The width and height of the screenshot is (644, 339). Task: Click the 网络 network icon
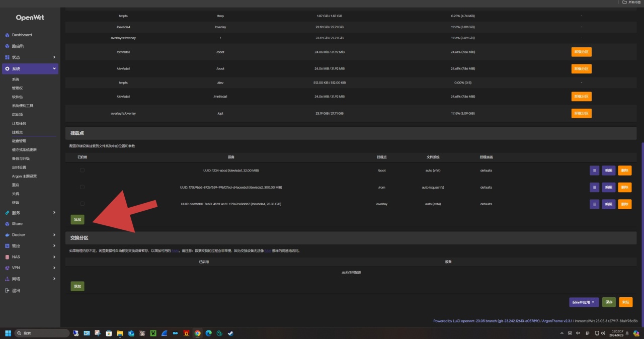7,279
